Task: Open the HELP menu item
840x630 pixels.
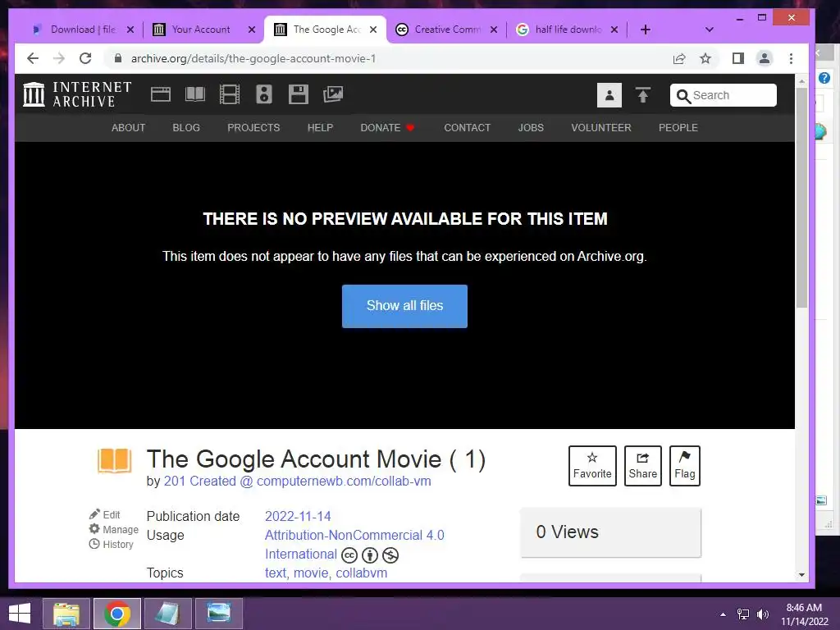Action: click(321, 127)
